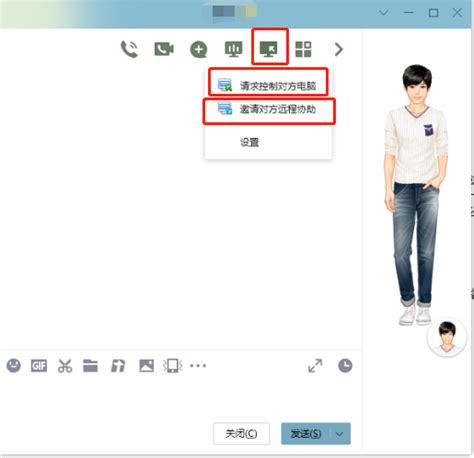Open the apps grid icon
Screen dimensions: 474x458
pos(303,49)
